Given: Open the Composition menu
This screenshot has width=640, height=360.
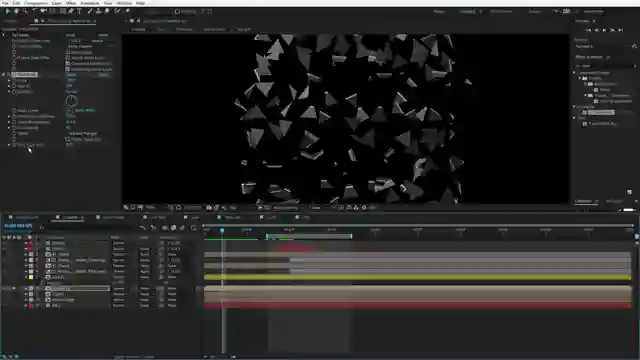Looking at the screenshot, I should tap(36, 3).
